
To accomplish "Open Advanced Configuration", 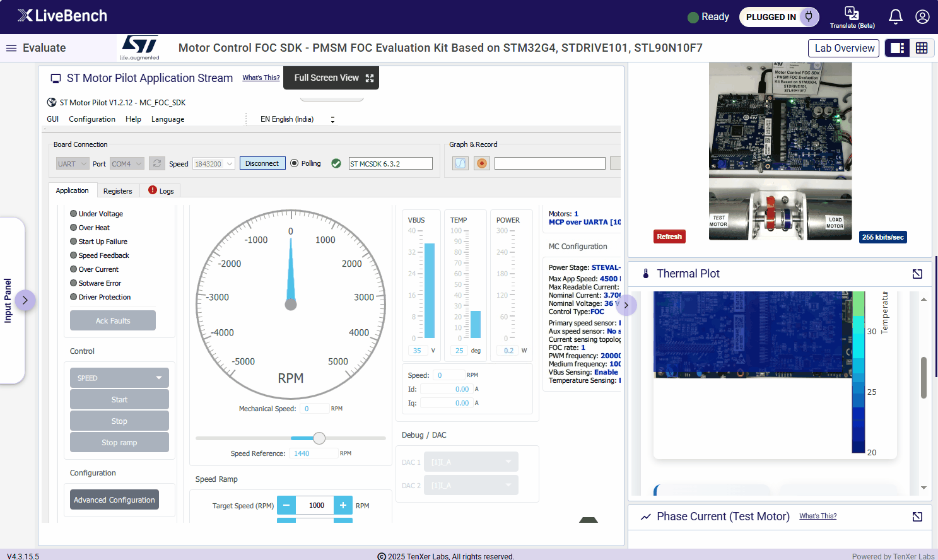I will point(114,499).
